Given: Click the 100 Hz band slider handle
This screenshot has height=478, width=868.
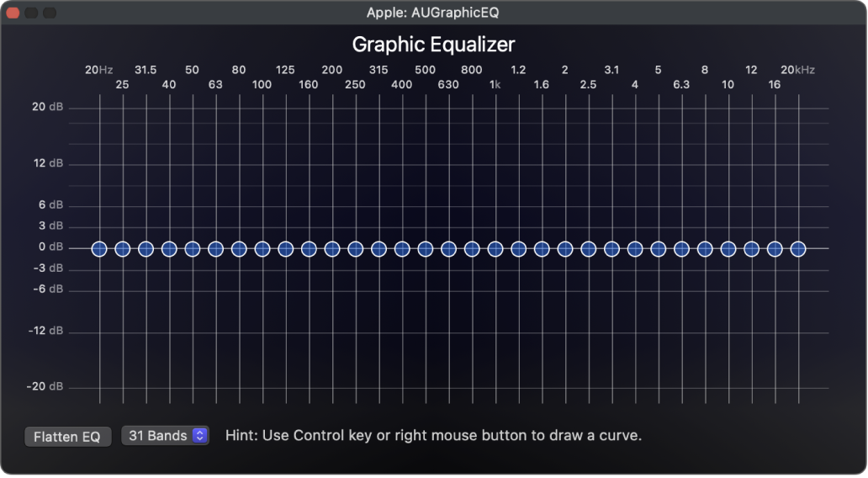Looking at the screenshot, I should coord(262,248).
